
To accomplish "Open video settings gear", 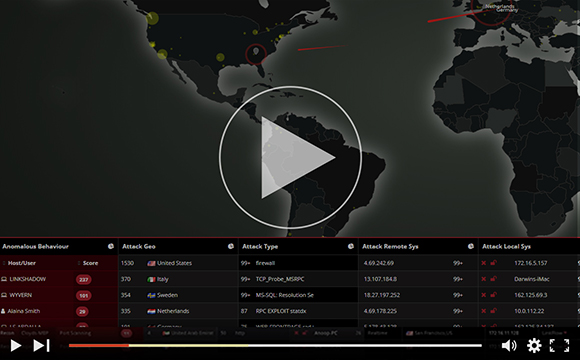I will coord(534,346).
